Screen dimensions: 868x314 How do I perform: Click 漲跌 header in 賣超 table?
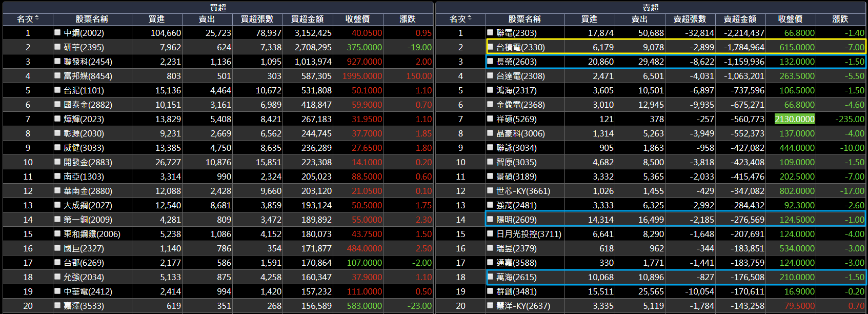click(841, 19)
